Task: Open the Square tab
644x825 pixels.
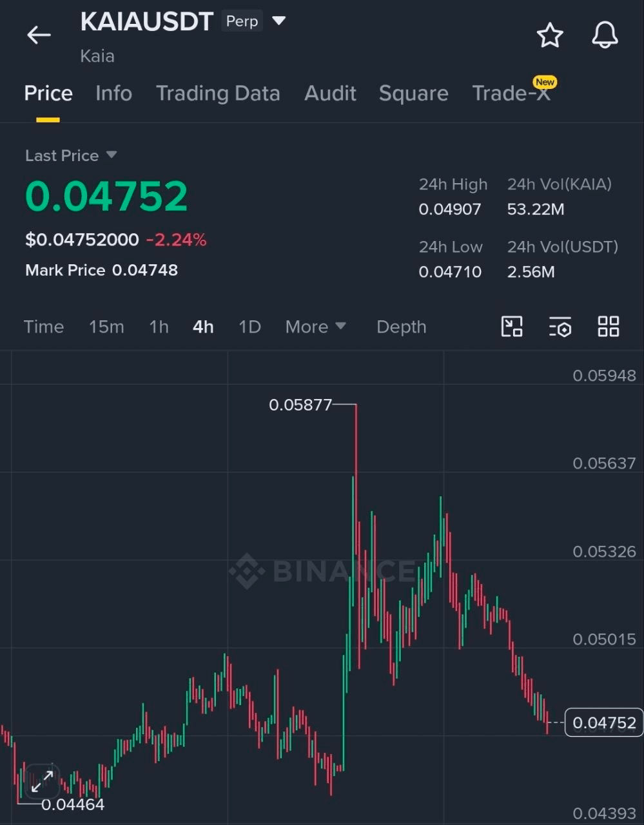Action: click(413, 93)
